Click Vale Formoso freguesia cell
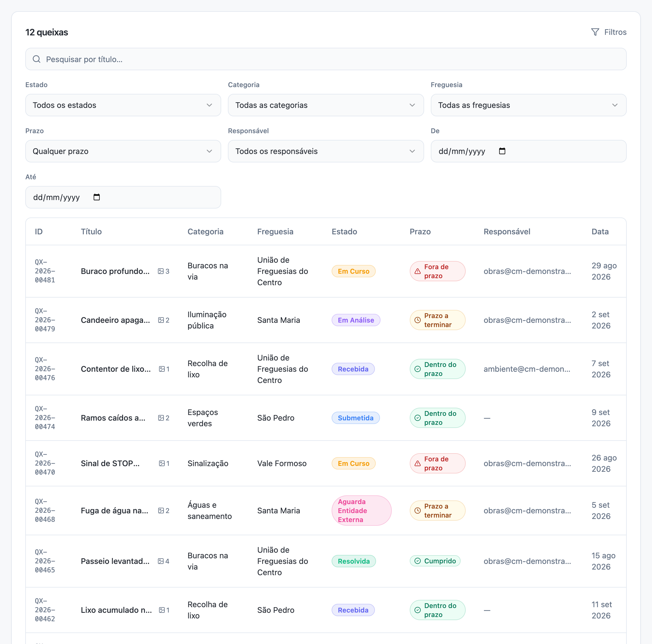 [282, 464]
